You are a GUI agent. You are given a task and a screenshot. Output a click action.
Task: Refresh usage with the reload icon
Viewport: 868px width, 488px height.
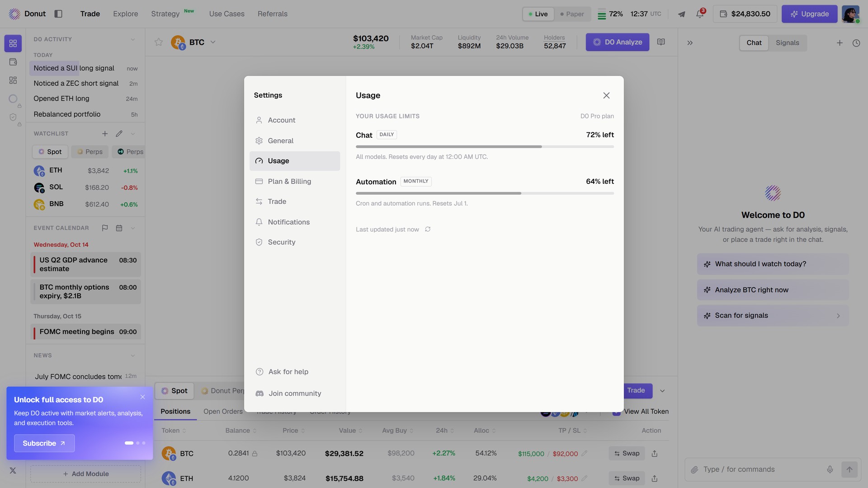coord(428,229)
